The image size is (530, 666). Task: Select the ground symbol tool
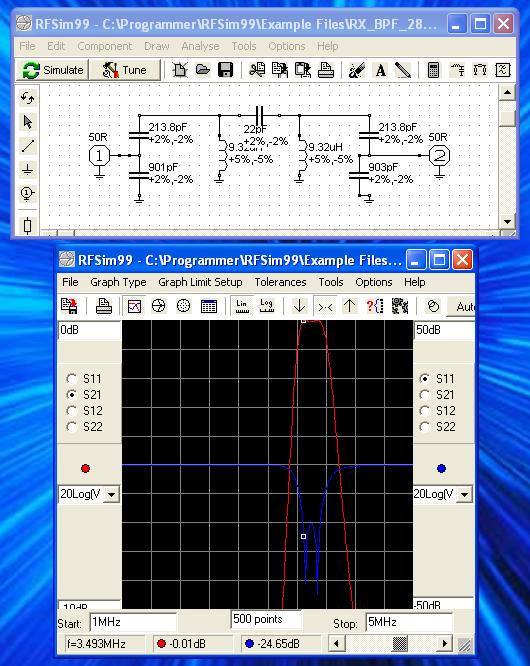(x=28, y=170)
